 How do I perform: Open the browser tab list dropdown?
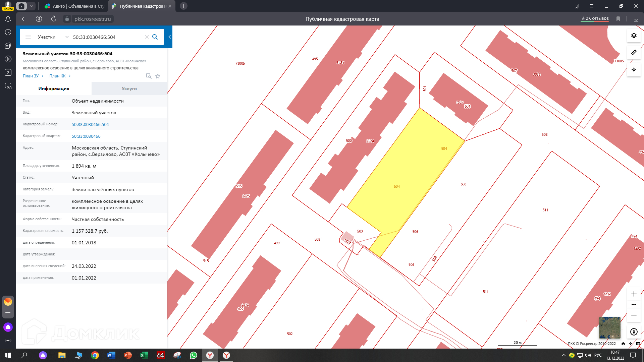point(31,6)
